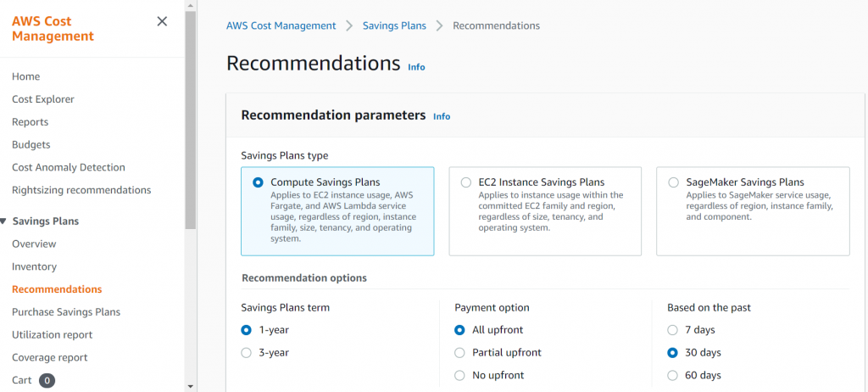Pick the 3-year Savings Plans term

tap(247, 352)
